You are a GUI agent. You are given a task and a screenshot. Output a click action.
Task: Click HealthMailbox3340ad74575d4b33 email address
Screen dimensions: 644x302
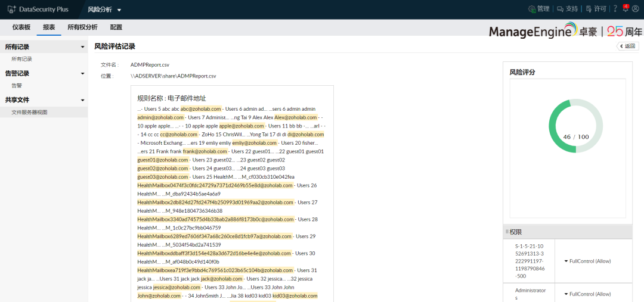pos(216,220)
